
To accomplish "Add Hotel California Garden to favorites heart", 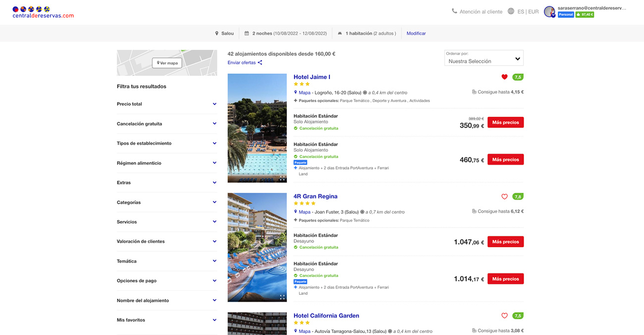I will (504, 316).
